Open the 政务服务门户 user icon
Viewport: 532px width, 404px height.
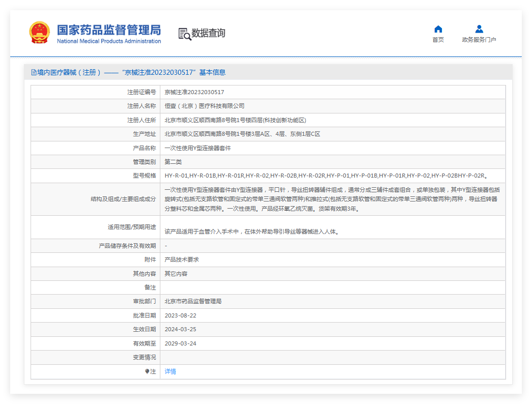click(x=479, y=29)
